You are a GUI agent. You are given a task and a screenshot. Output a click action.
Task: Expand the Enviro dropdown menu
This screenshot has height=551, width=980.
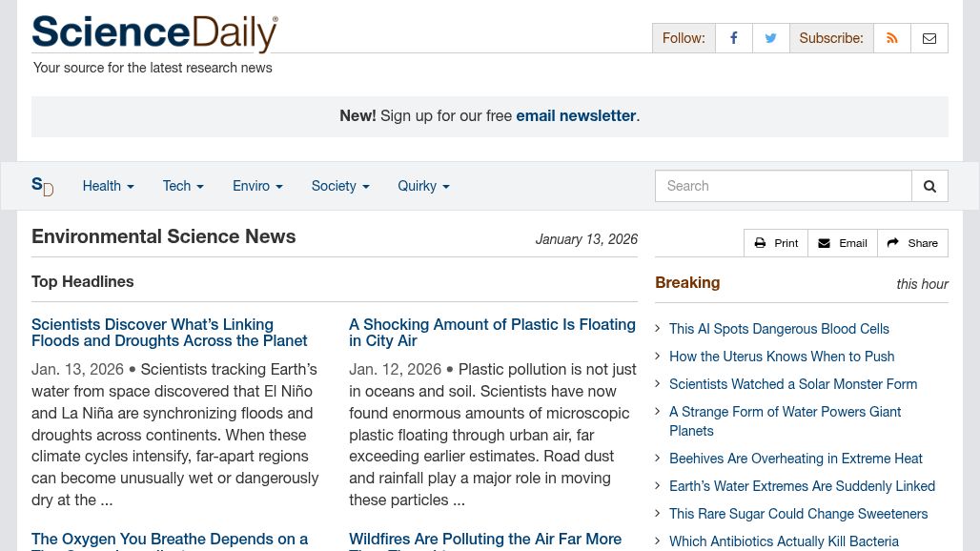tap(257, 186)
